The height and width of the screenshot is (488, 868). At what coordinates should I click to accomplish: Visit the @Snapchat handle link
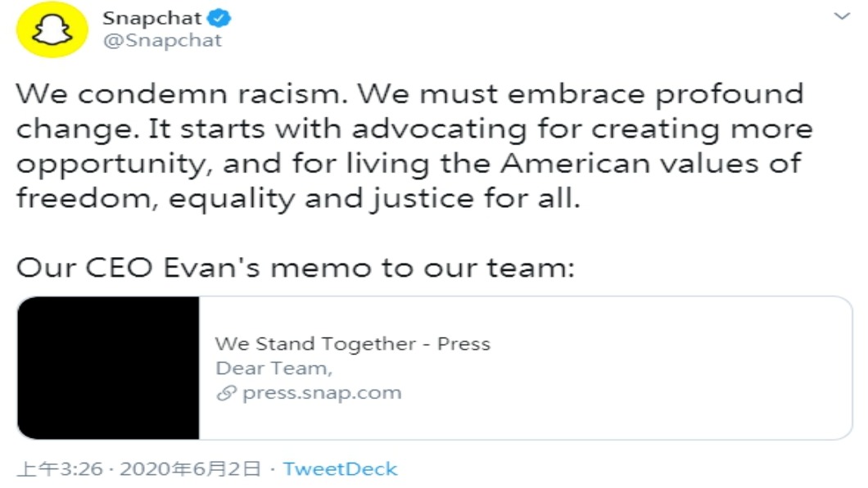[162, 40]
